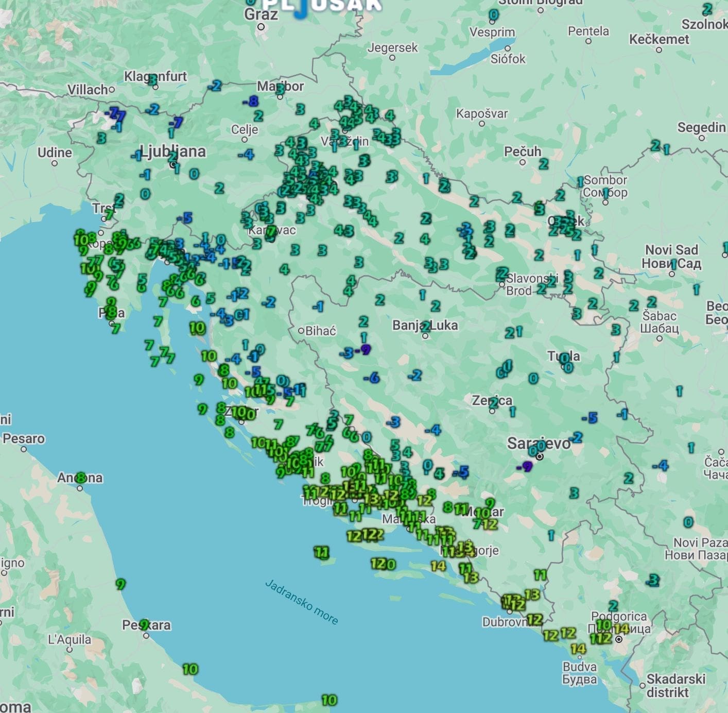This screenshot has height=713, width=728.
Task: Select the -9 marker south of Sarajevo
Action: pyautogui.click(x=525, y=467)
